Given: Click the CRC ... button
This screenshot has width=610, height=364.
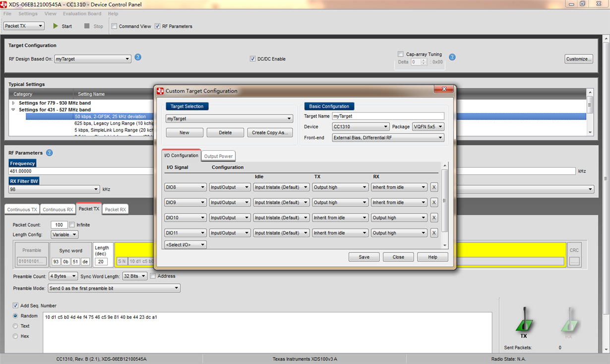Looking at the screenshot, I should click(x=574, y=261).
